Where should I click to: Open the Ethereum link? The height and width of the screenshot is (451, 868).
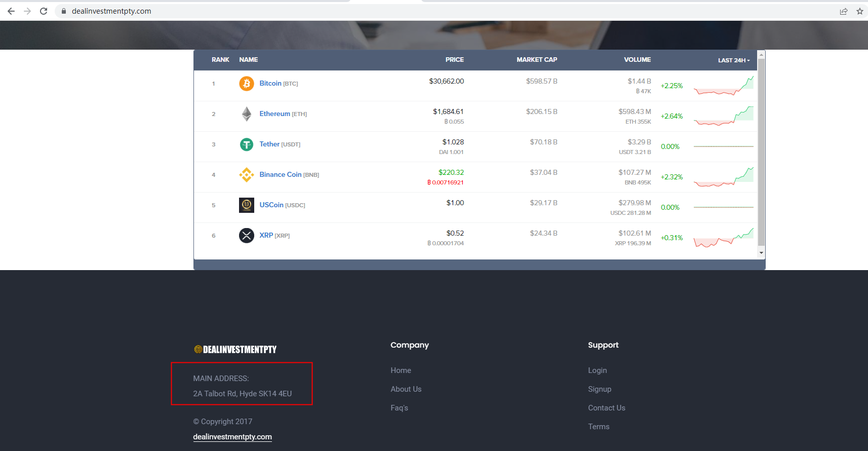tap(275, 114)
